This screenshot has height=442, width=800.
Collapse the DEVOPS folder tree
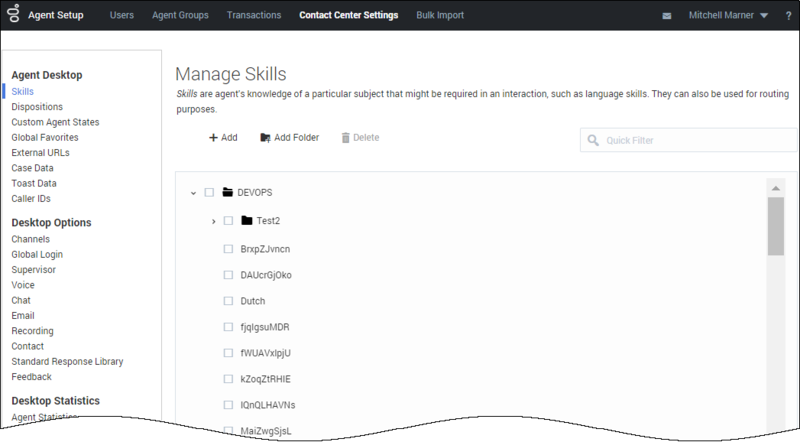click(x=192, y=192)
